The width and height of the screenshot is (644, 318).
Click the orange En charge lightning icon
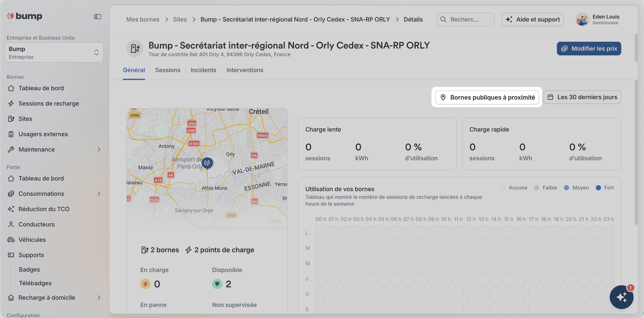tap(146, 284)
